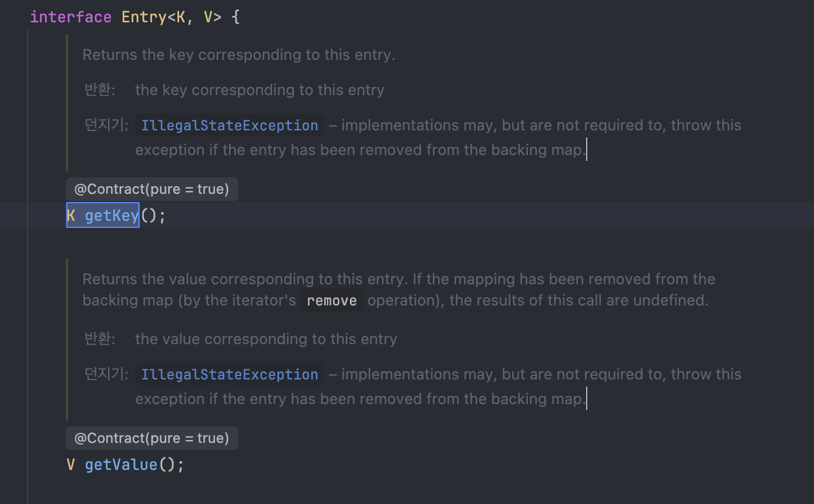Place cursor on the interface keyword

pos(70,17)
